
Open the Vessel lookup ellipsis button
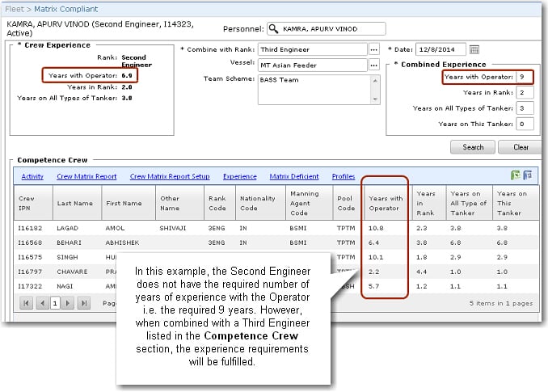point(373,64)
